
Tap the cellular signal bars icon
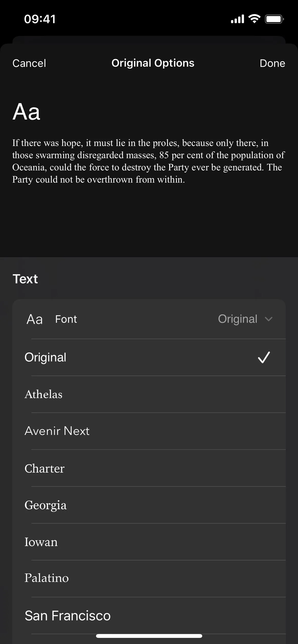[237, 19]
